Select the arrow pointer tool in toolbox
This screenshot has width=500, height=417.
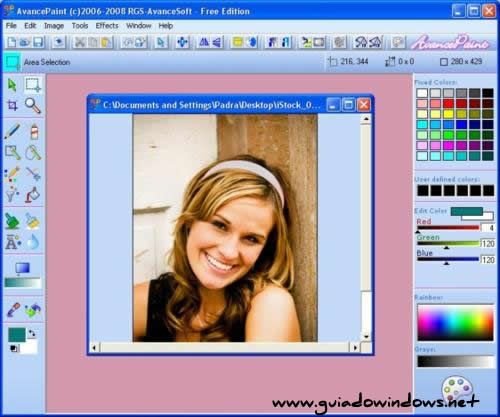pyautogui.click(x=12, y=85)
